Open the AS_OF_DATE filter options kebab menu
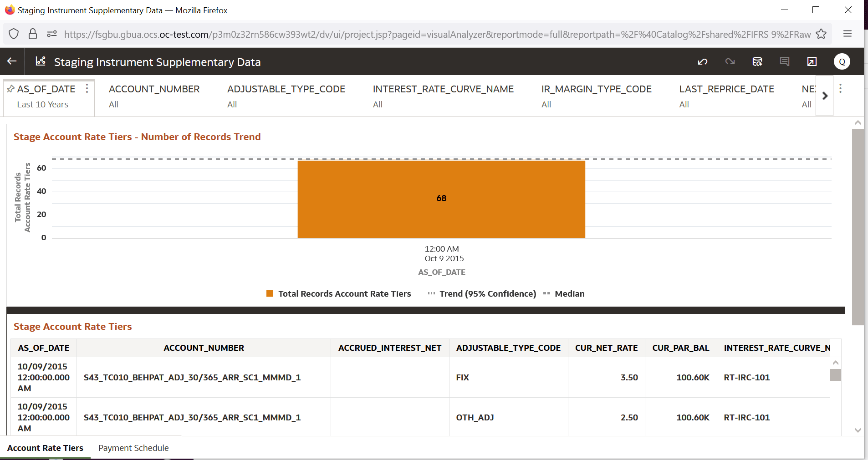Image resolution: width=868 pixels, height=460 pixels. coord(87,89)
